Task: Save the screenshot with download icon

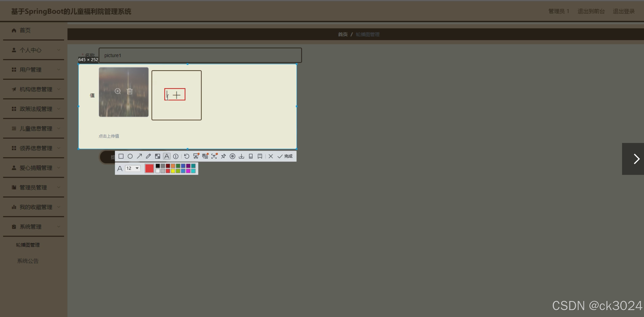Action: tap(241, 156)
